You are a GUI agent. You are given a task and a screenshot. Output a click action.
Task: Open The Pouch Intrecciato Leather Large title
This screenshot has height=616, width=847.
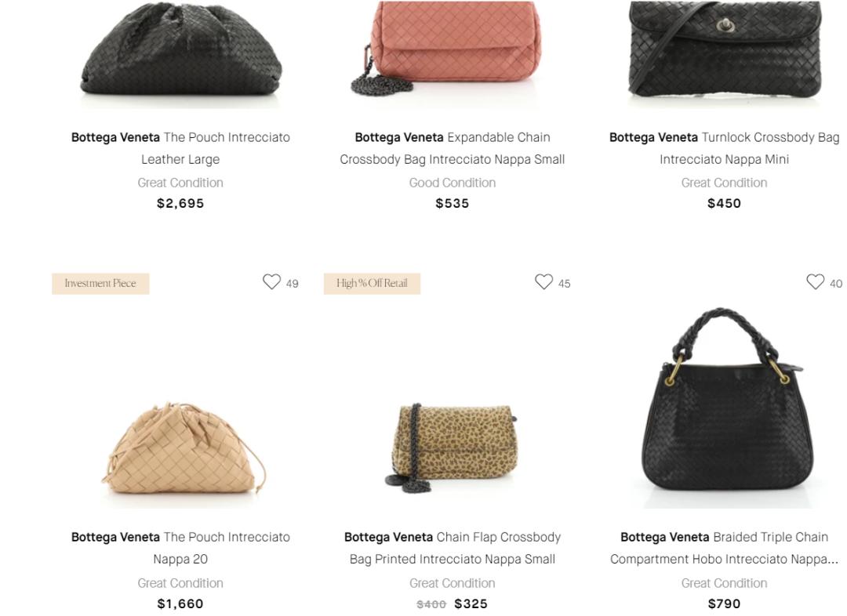point(180,148)
